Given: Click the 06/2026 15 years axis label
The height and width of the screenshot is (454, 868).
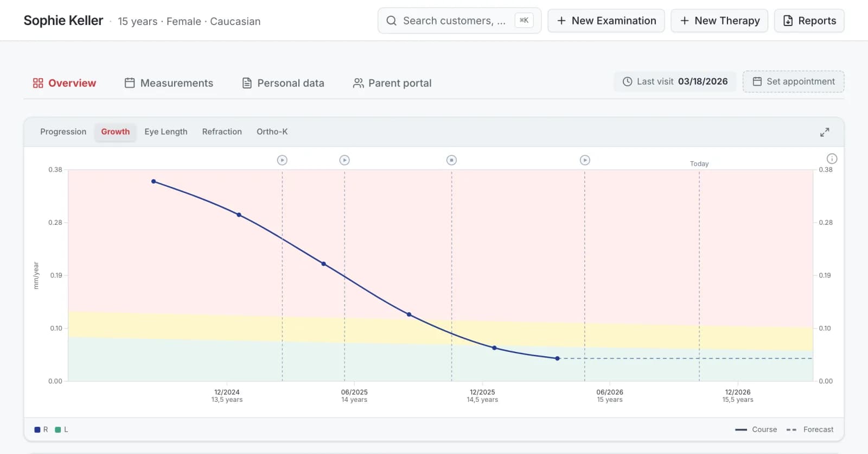Looking at the screenshot, I should pyautogui.click(x=610, y=396).
